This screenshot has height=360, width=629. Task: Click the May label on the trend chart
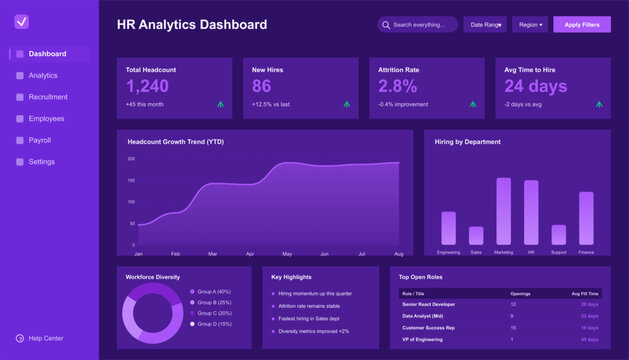pos(287,254)
